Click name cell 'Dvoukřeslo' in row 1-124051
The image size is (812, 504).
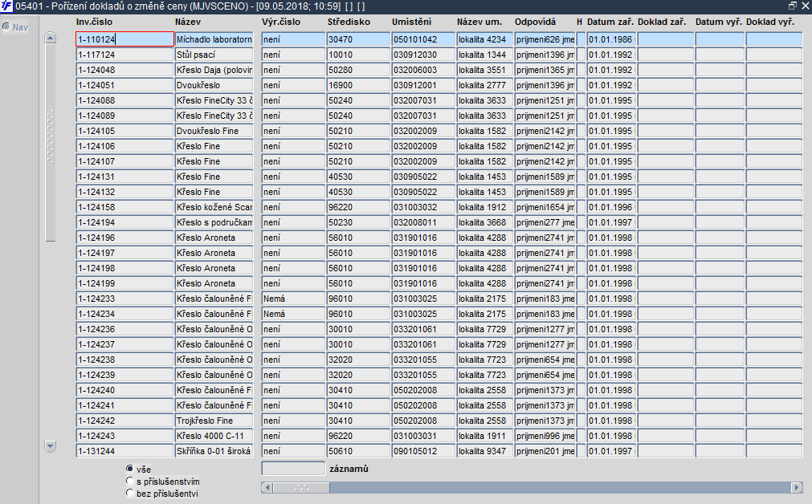pos(214,85)
